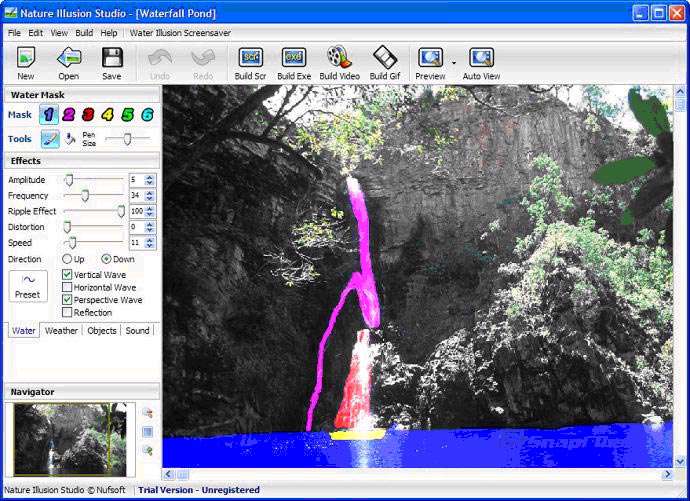Screen dimensions: 690x501
Task: Enable the Reflection checkbox
Action: (67, 313)
